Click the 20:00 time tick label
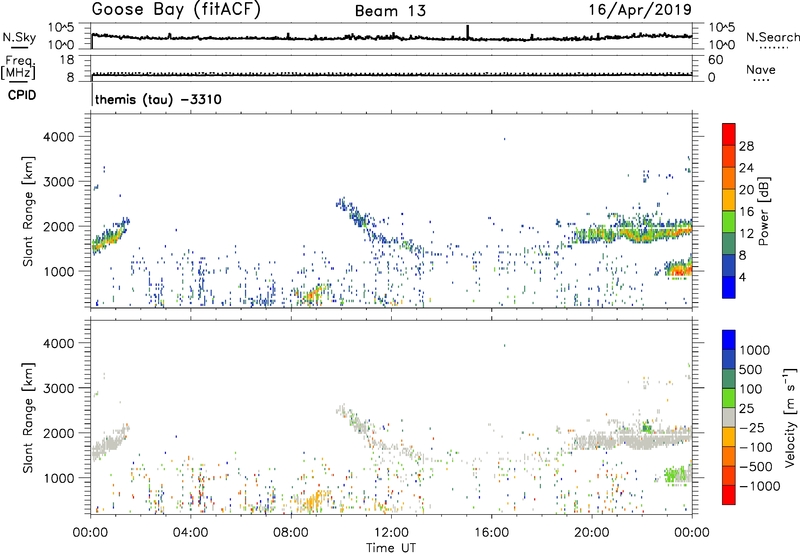Viewport: 800px width, 554px height. [592, 533]
